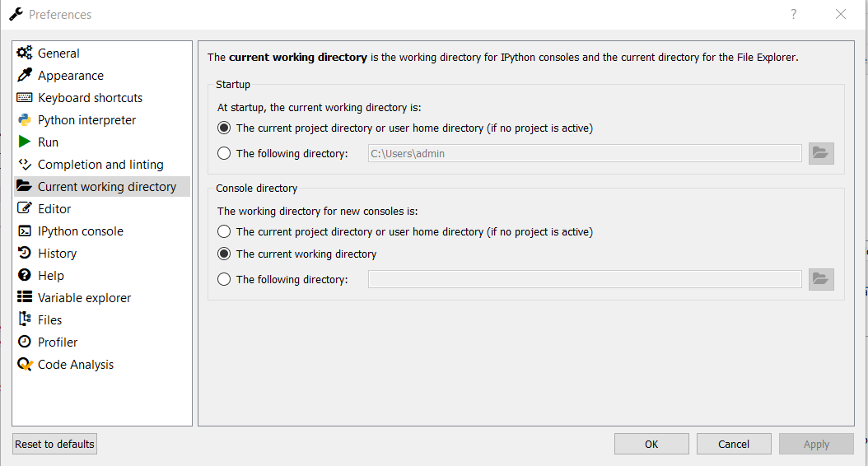Viewport: 868px width, 466px height.
Task: Click Reset to defaults button
Action: pyautogui.click(x=55, y=445)
